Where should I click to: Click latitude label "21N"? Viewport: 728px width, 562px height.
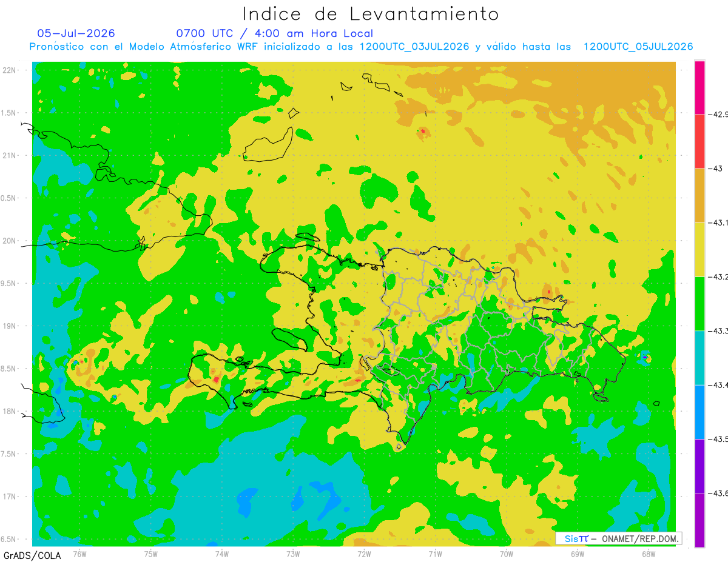click(9, 155)
